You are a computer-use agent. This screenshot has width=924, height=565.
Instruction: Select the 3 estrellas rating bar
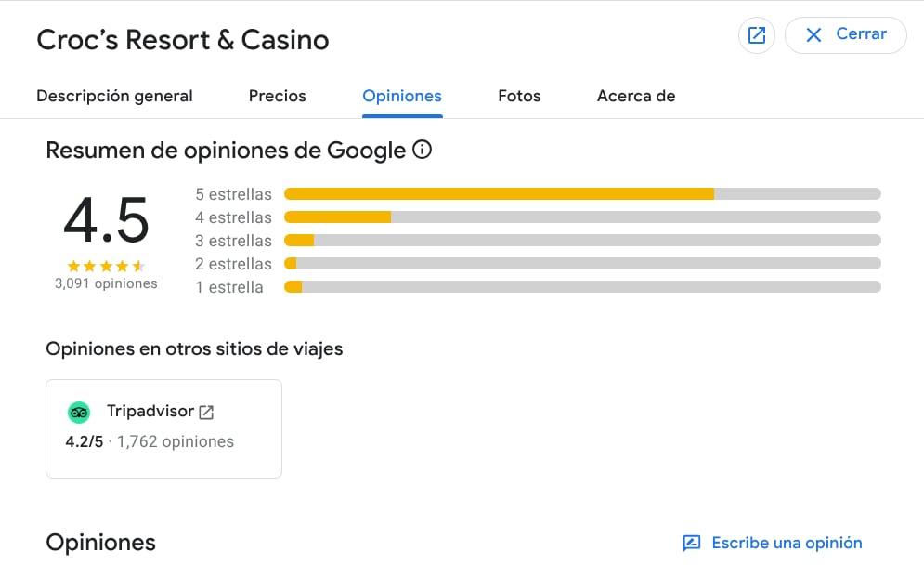(582, 241)
